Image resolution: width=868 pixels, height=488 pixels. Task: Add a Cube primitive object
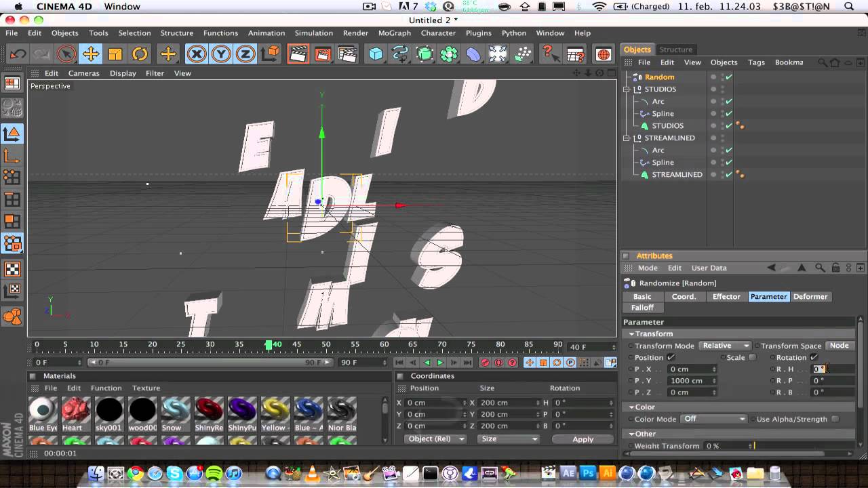[x=376, y=54]
